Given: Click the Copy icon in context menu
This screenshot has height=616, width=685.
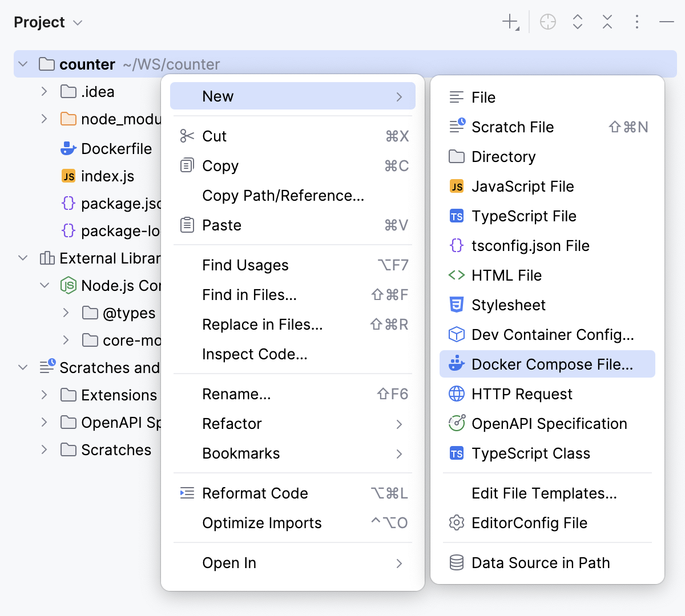Looking at the screenshot, I should click(x=187, y=165).
